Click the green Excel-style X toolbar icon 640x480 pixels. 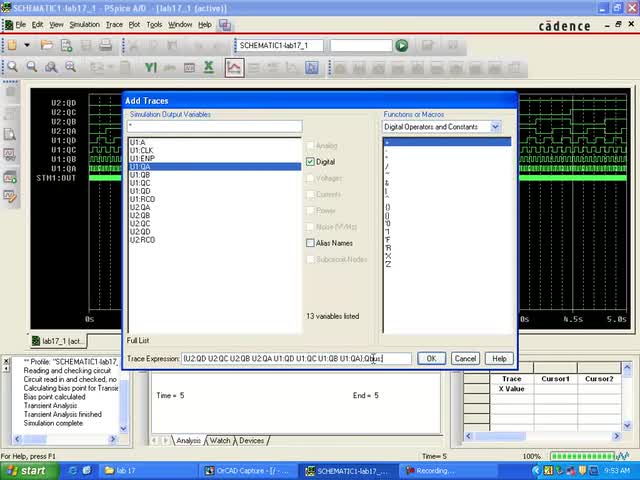[209, 67]
